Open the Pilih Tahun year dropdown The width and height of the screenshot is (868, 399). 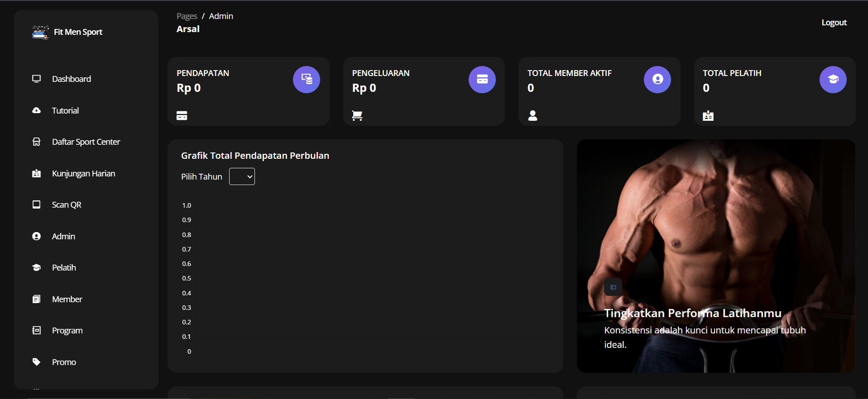242,176
